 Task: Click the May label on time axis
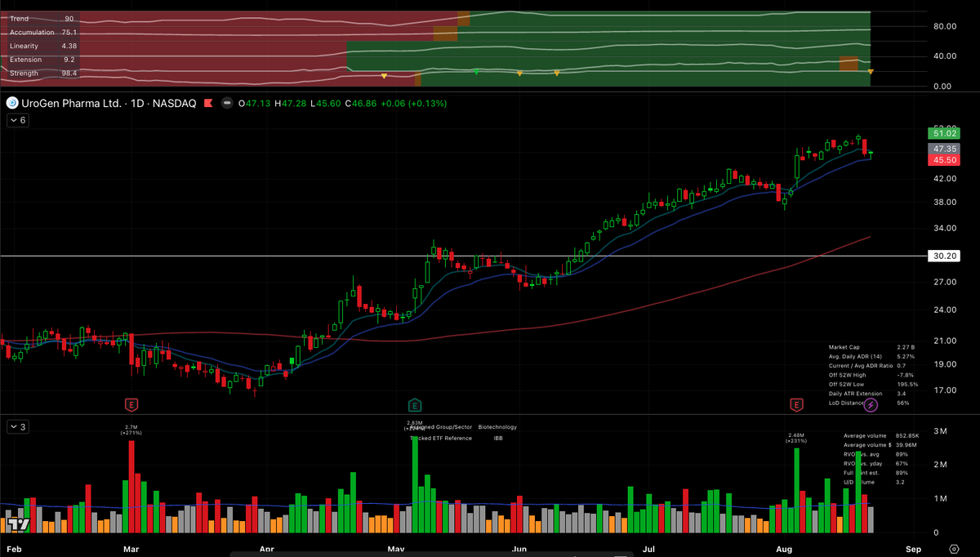pos(397,549)
